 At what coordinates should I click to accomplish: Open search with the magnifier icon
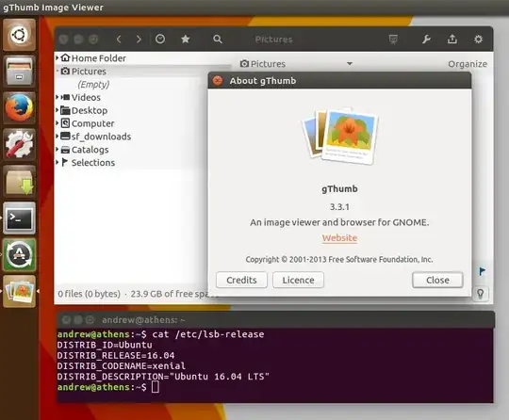pos(218,40)
